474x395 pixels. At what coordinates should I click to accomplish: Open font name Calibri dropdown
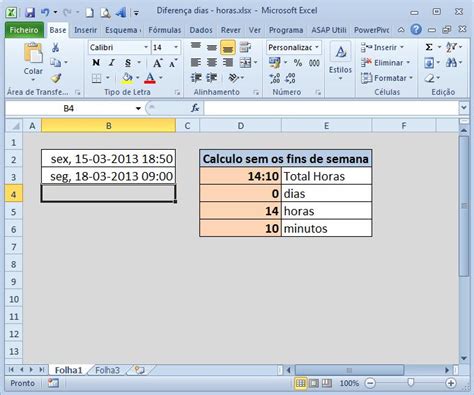[x=146, y=47]
